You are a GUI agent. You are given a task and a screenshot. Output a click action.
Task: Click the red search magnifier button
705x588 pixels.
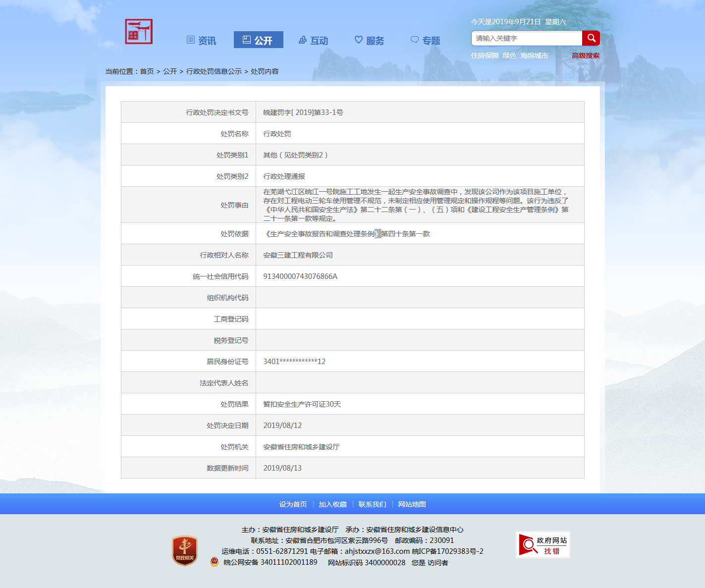pos(591,38)
